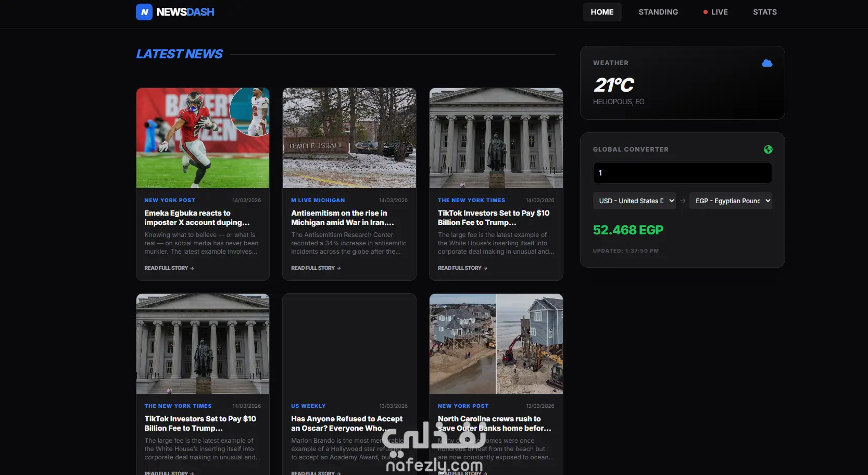The image size is (868, 475).
Task: Click the cloud icon in the Weather card
Action: point(767,63)
